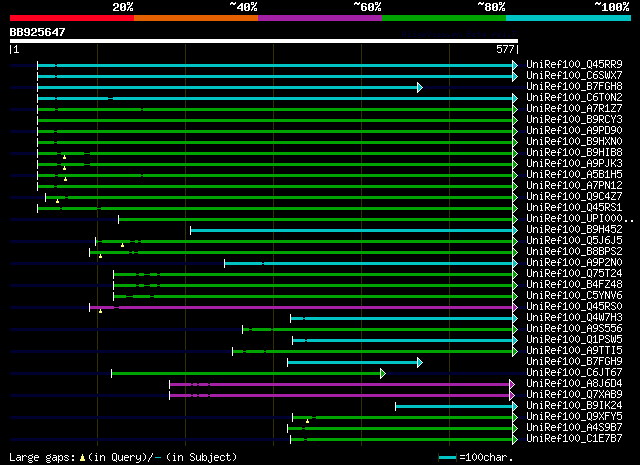This screenshot has height=465, width=640.
Task: Select the UniRef100_Q5J6J5 label
Action: (574, 241)
